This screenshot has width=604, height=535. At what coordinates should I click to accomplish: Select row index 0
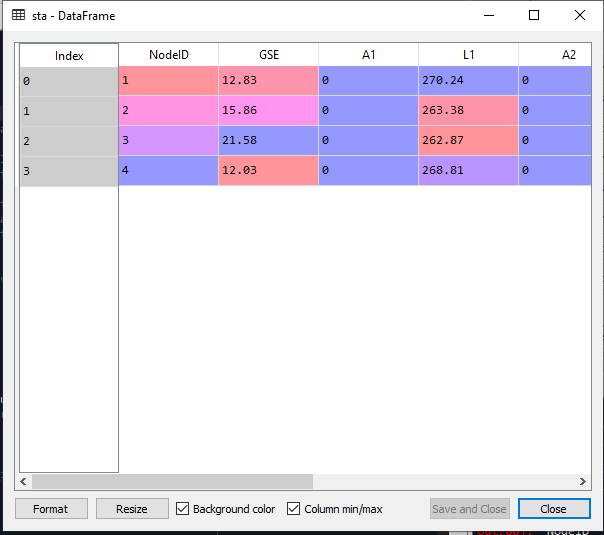[x=69, y=81]
